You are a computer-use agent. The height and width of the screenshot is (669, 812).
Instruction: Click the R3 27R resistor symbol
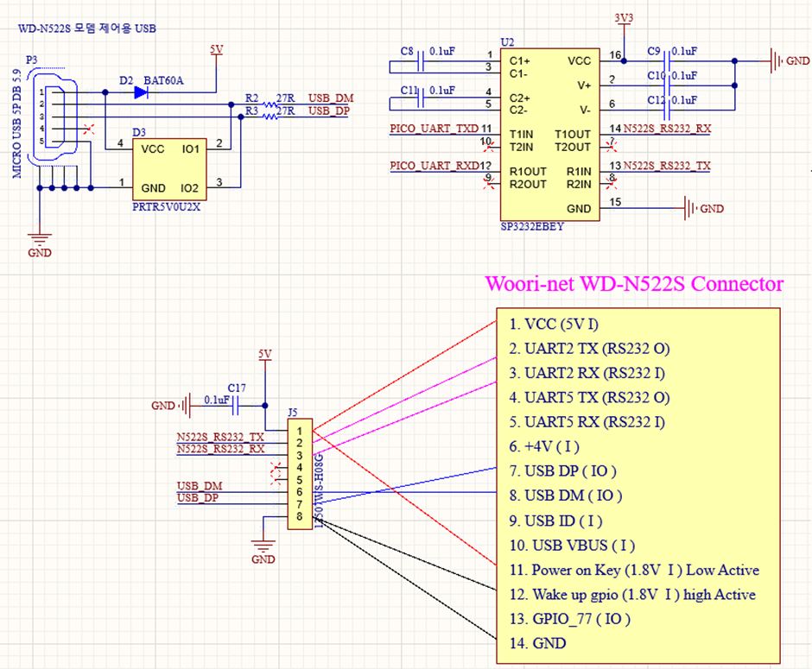click(270, 117)
